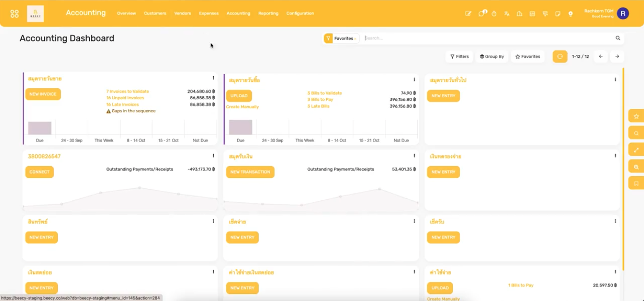The height and width of the screenshot is (301, 644).
Task: Open the three-dot menu on เช็คจ่าย card
Action: tap(413, 221)
